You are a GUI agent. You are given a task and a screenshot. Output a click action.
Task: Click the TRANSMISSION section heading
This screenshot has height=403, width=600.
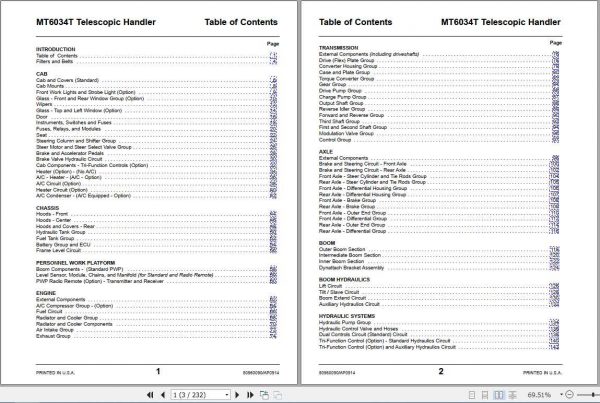338,48
